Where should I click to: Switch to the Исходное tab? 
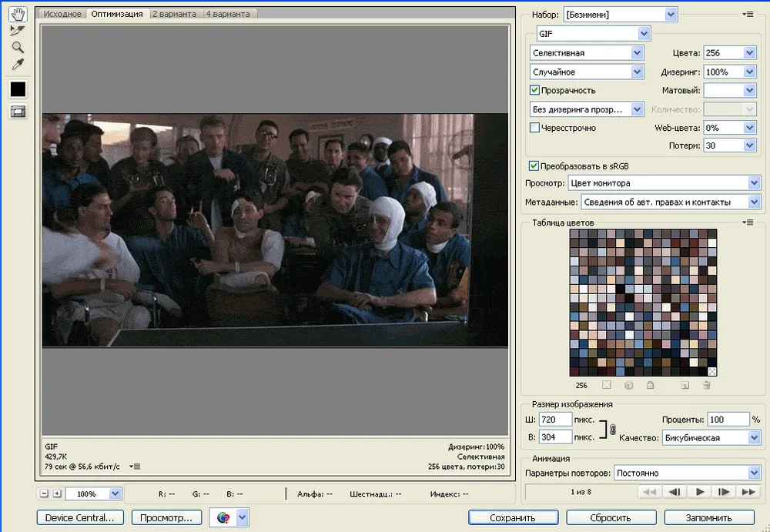[62, 14]
